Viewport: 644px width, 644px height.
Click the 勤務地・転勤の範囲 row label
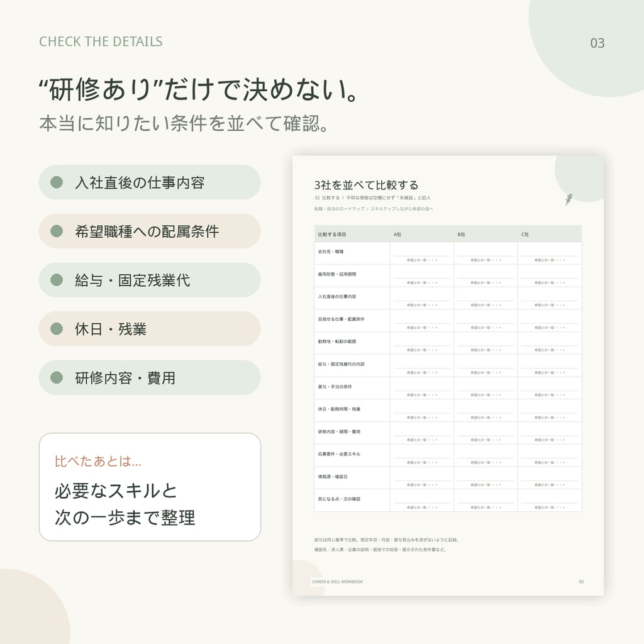(x=337, y=341)
